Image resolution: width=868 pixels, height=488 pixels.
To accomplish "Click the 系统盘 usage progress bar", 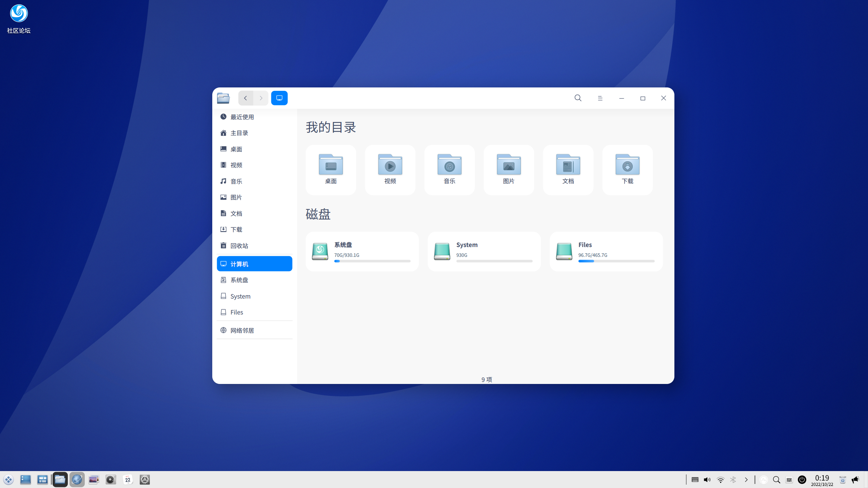I will tap(372, 261).
